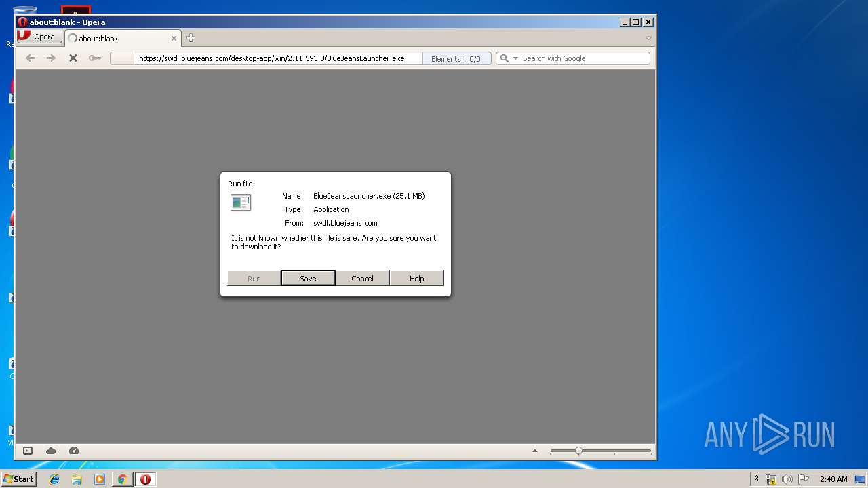Launch Google Chrome from taskbar
868x488 pixels.
[122, 479]
